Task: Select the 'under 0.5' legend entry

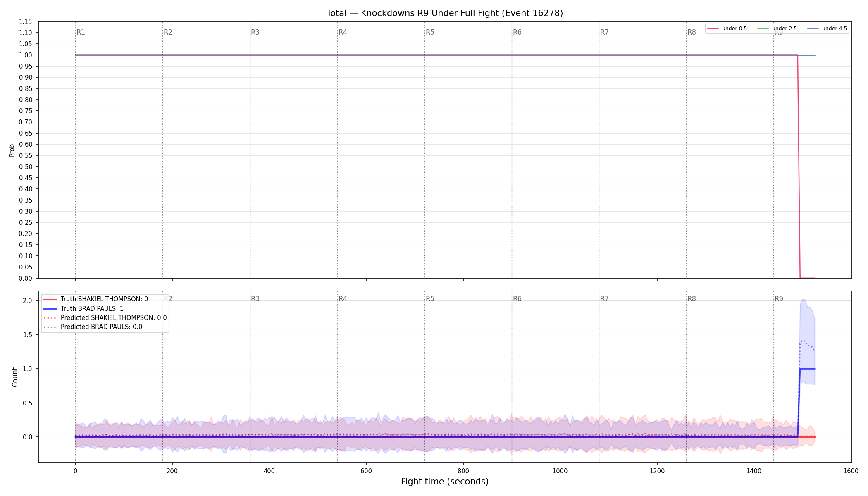Action: [x=727, y=29]
